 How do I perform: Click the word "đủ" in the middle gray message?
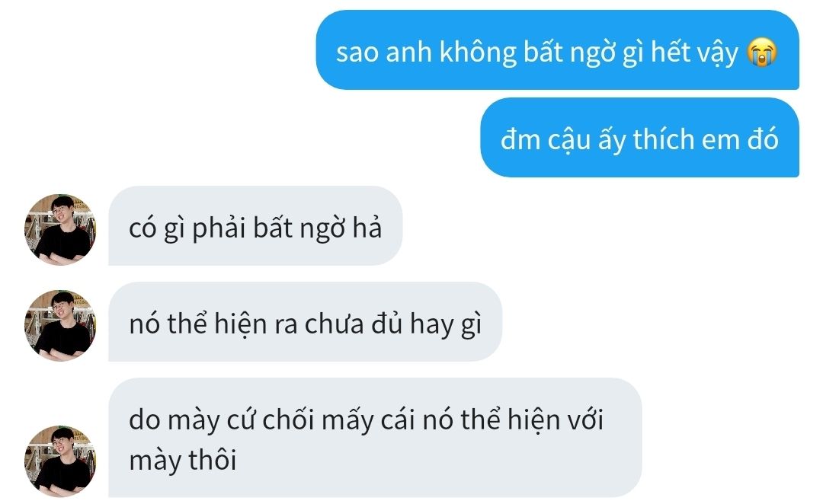click(387, 324)
